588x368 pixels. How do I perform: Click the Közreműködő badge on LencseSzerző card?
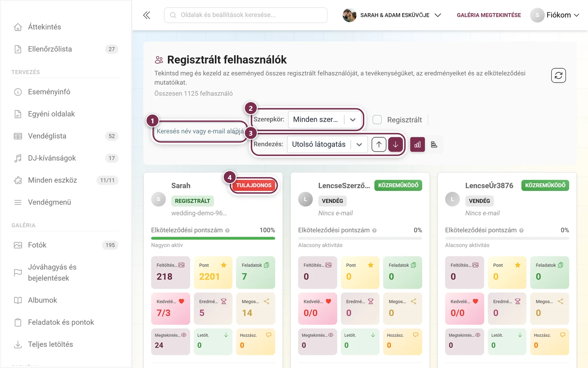click(x=398, y=185)
